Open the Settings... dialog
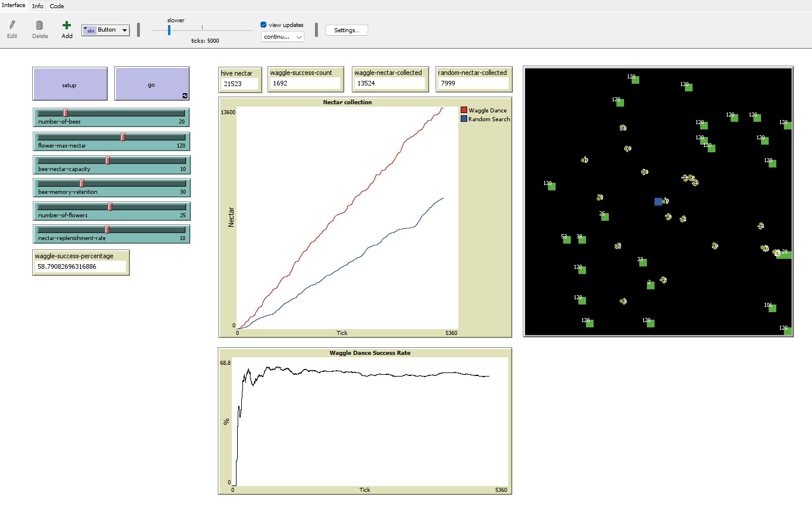This screenshot has height=513, width=812. click(347, 30)
